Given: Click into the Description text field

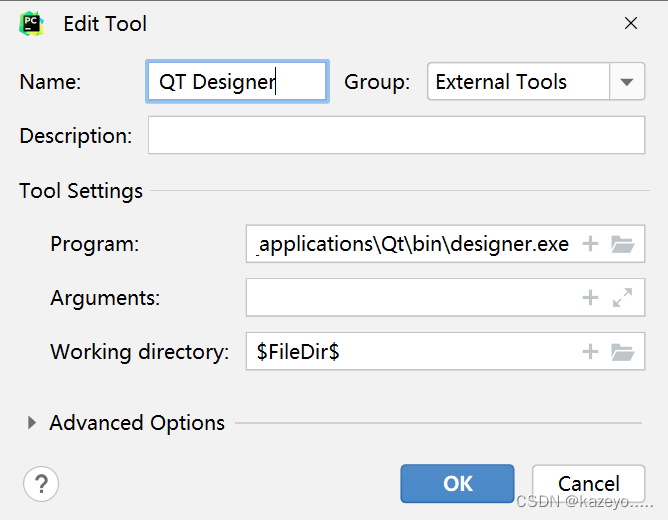Looking at the screenshot, I should (x=396, y=135).
